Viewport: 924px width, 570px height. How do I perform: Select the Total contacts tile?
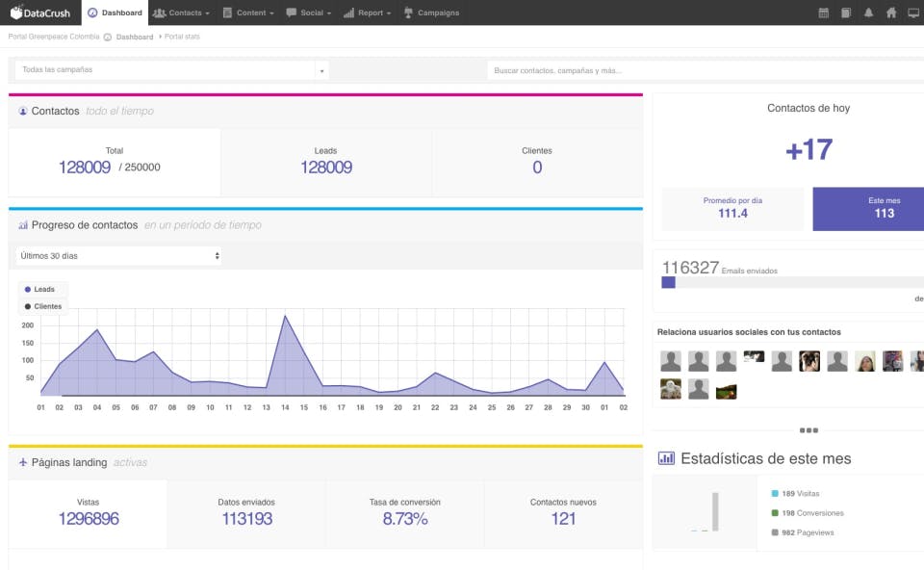point(115,162)
